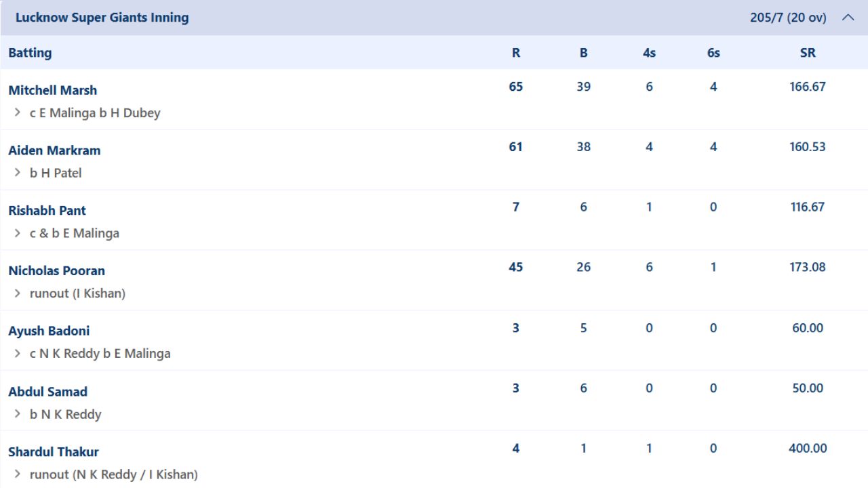Click the 205/7 (20 ov) score
Screen dimensions: 868x488
788,18
